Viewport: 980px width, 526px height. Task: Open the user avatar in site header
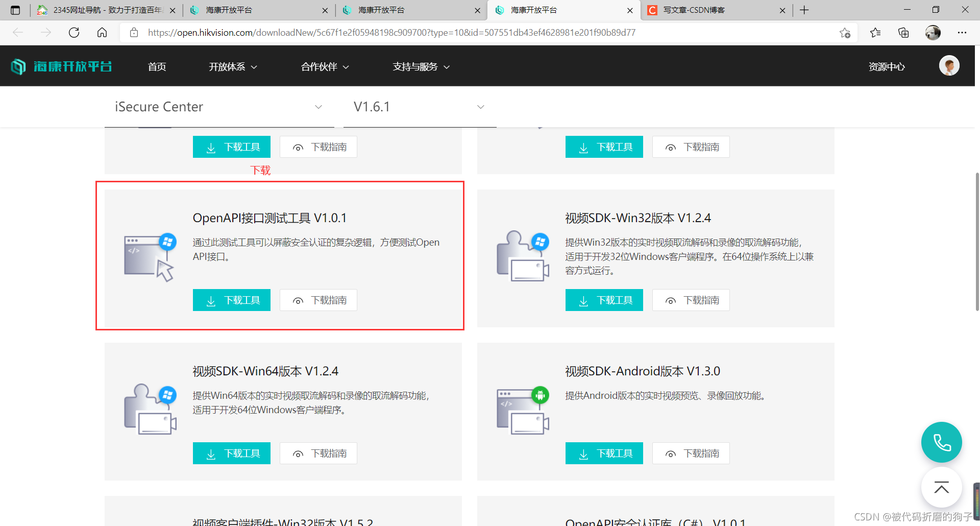coord(949,66)
